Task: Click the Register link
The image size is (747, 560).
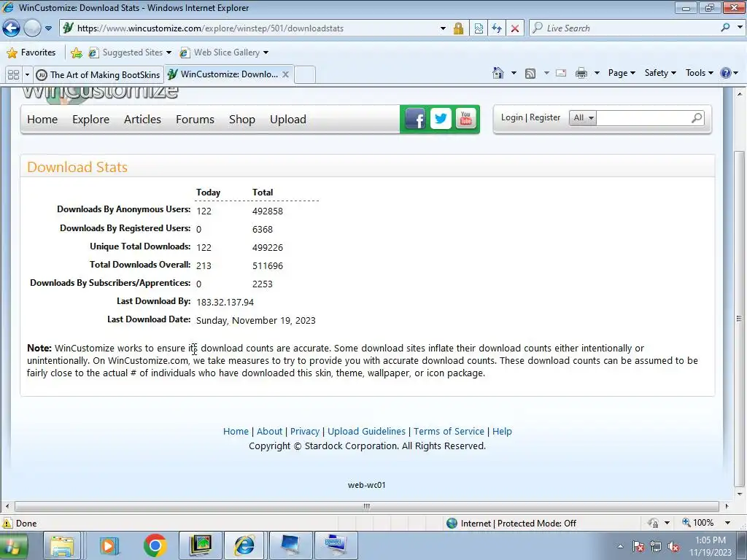Action: tap(545, 117)
